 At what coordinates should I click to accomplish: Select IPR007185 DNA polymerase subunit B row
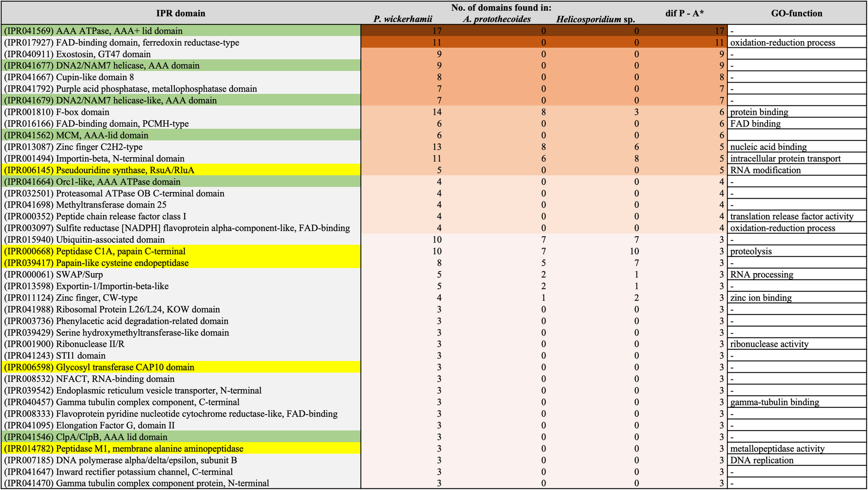pyautogui.click(x=181, y=460)
